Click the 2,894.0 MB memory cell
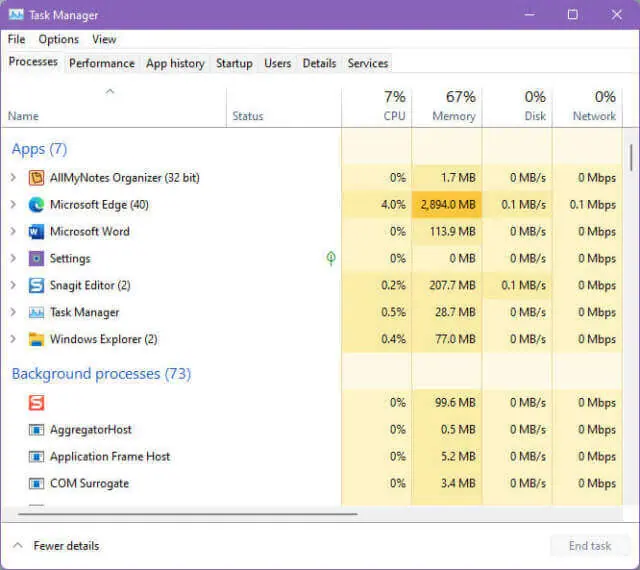640x570 pixels. 447,205
